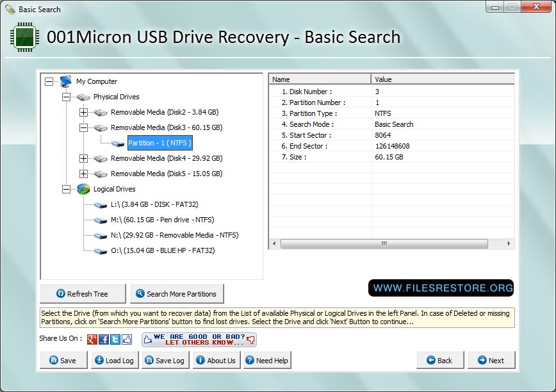Click the My Computer monitor icon
The width and height of the screenshot is (556, 392).
pyautogui.click(x=66, y=81)
